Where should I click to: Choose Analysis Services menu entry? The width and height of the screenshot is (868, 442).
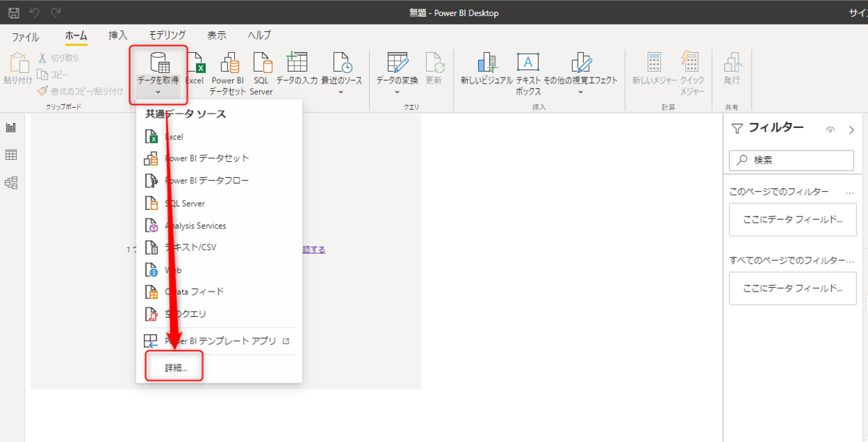[x=219, y=226]
